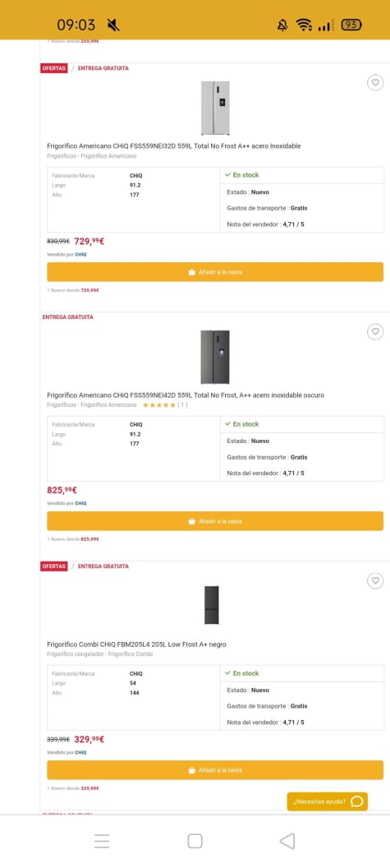Open the silver FSS559NEI32D fridge image

(215, 108)
